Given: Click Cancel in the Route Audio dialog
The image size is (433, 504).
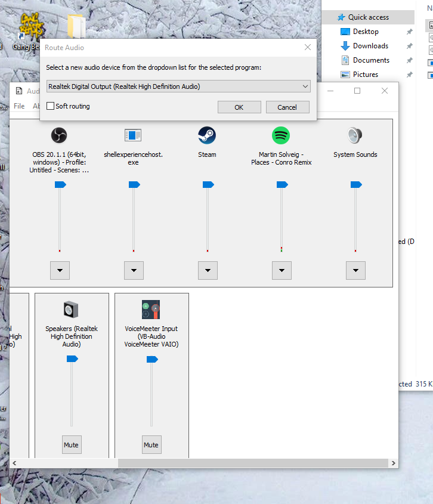Looking at the screenshot, I should [287, 107].
